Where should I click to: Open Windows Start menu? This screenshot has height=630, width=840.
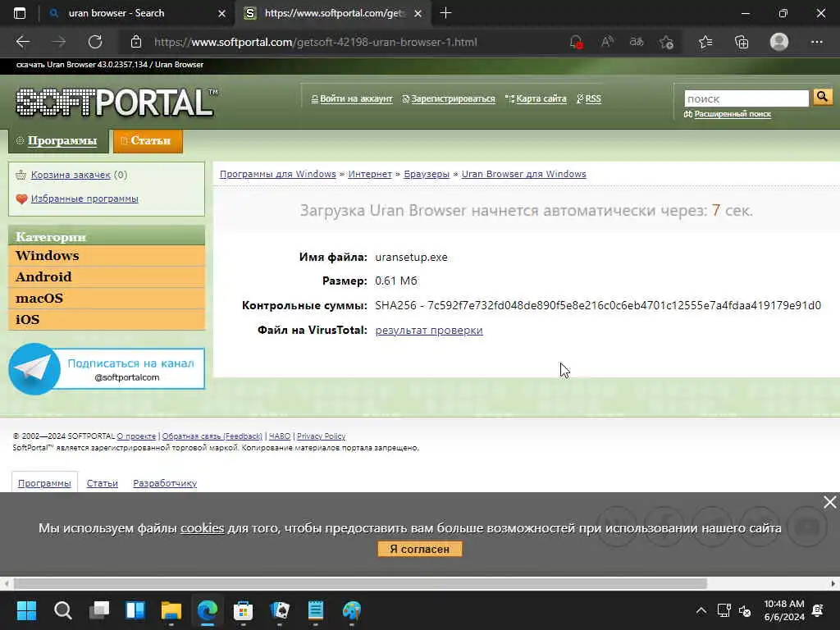[x=26, y=610]
